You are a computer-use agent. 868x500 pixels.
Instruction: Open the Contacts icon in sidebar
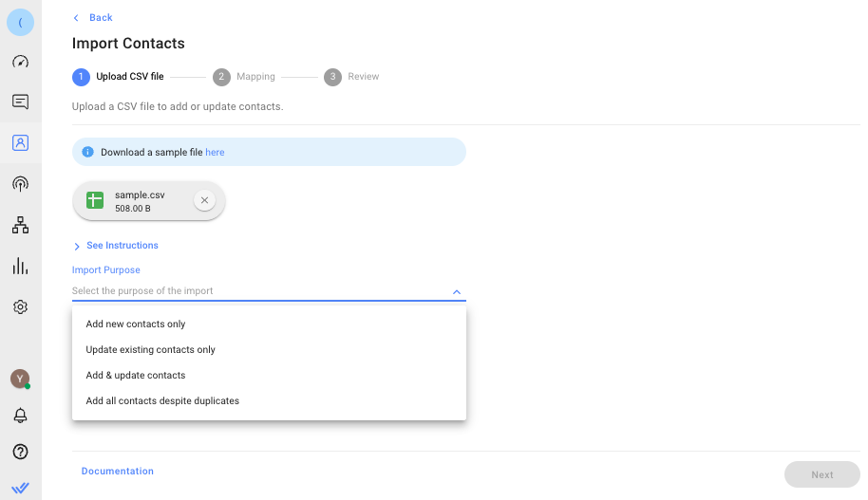20,143
